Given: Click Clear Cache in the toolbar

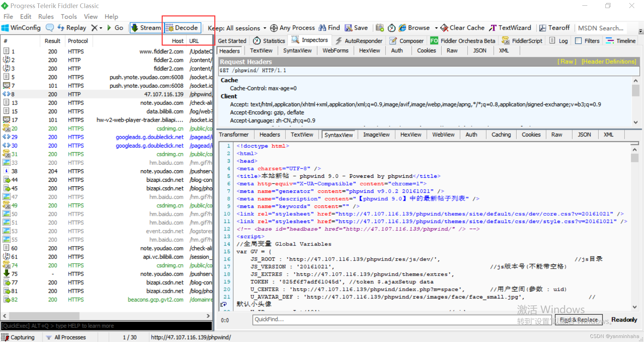Looking at the screenshot, I should 462,28.
